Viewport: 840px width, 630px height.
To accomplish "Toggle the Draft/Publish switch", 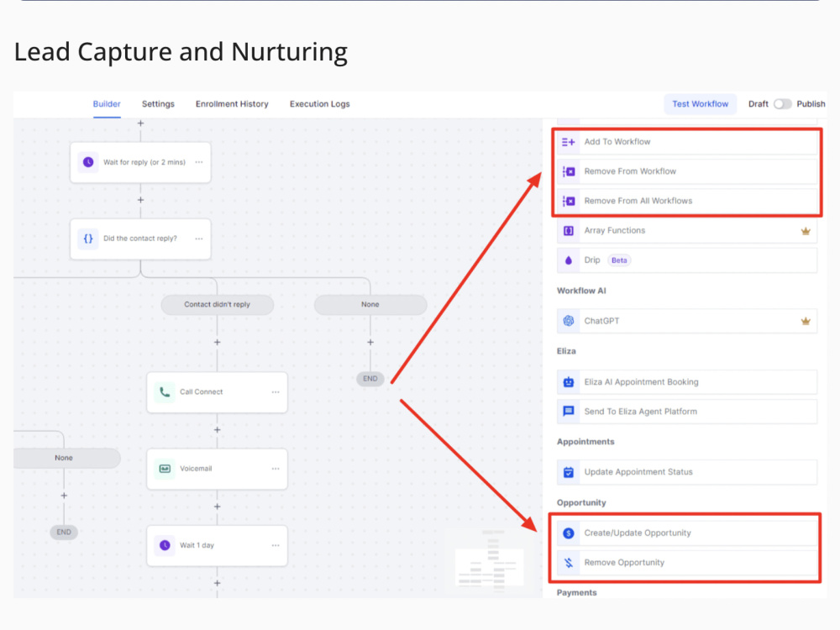I will click(782, 104).
